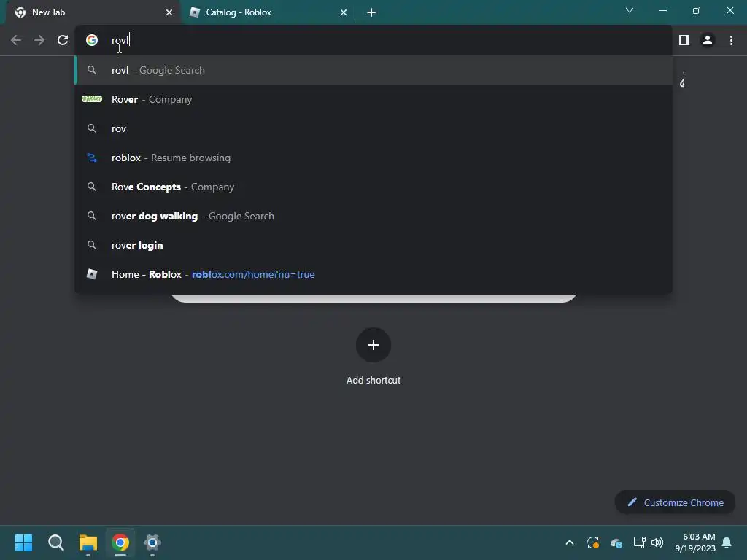Select the New Tab tab
Image resolution: width=747 pixels, height=560 pixels.
93,12
